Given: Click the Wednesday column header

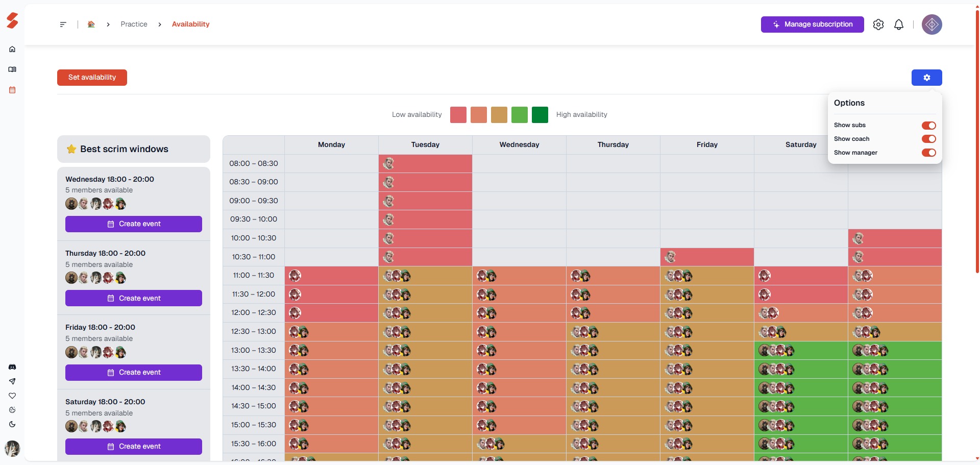Looking at the screenshot, I should tap(519, 145).
